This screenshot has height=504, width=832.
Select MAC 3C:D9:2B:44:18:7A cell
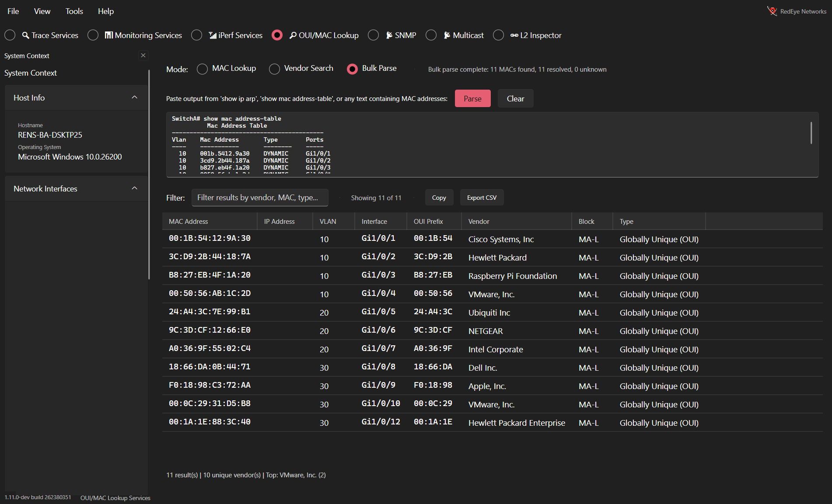click(x=210, y=257)
